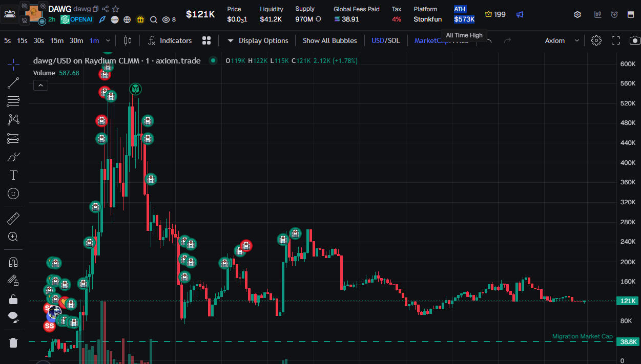Toggle magnet mode for drawings

click(14, 262)
